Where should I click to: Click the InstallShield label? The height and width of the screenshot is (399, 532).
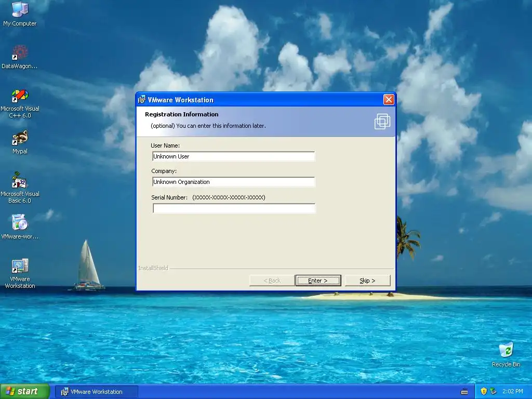pos(153,268)
